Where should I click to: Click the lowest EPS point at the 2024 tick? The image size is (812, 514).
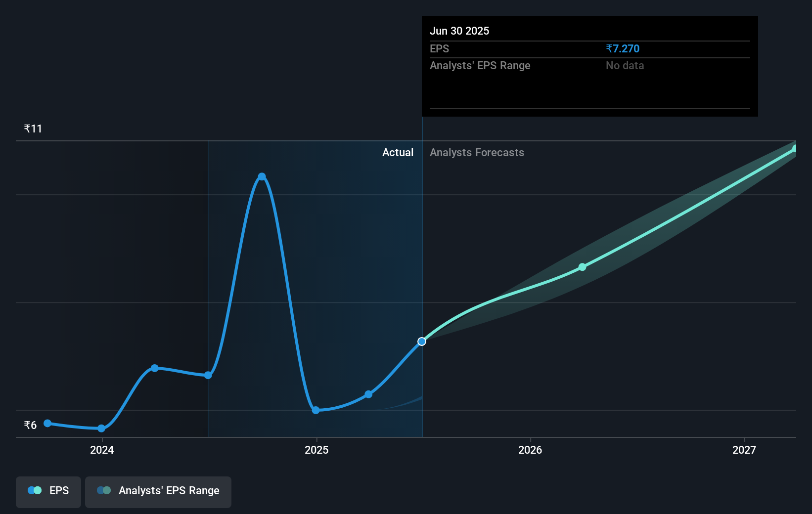(x=101, y=428)
